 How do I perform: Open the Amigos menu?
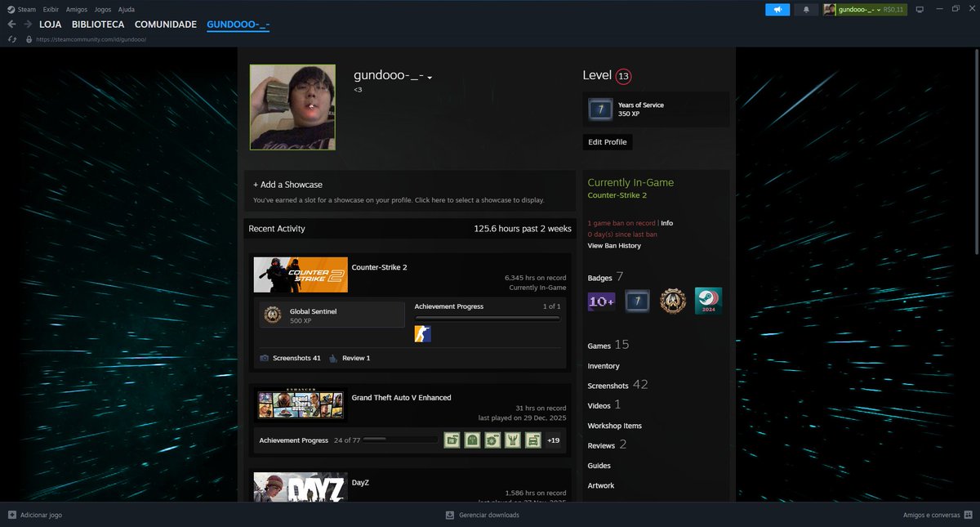[77, 9]
